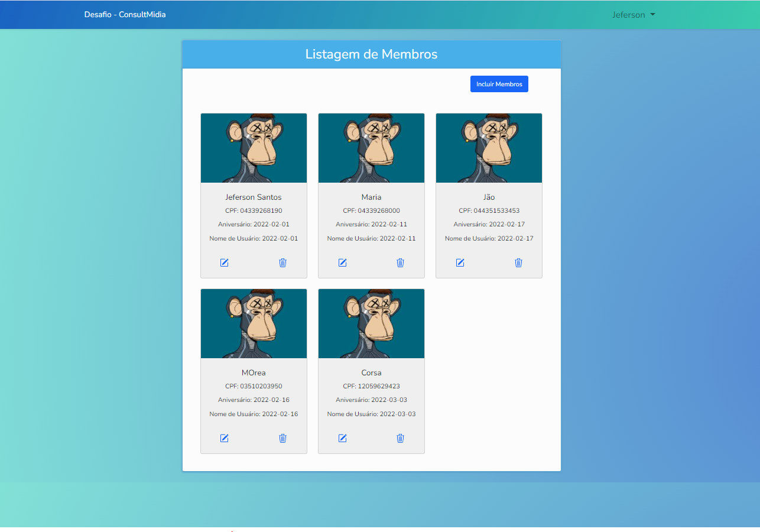Image resolution: width=760 pixels, height=532 pixels.
Task: Click Nome de Usuário: 2022-02-16 line
Action: (254, 414)
